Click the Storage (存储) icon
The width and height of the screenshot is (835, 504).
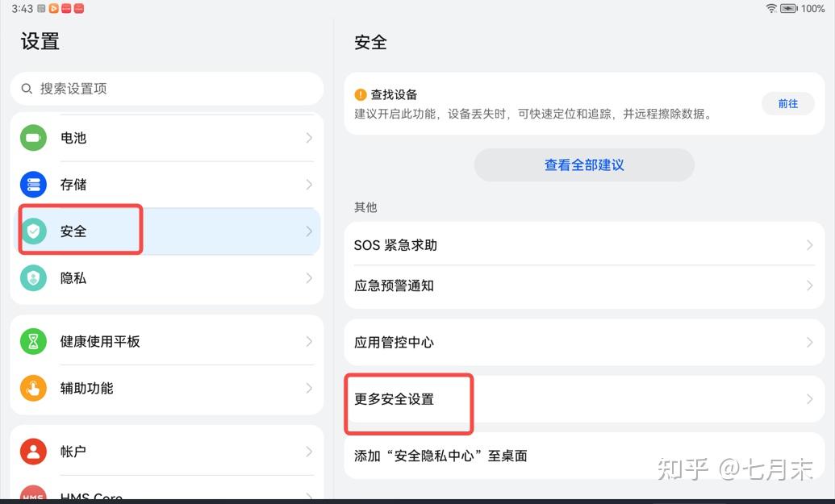[x=33, y=184]
